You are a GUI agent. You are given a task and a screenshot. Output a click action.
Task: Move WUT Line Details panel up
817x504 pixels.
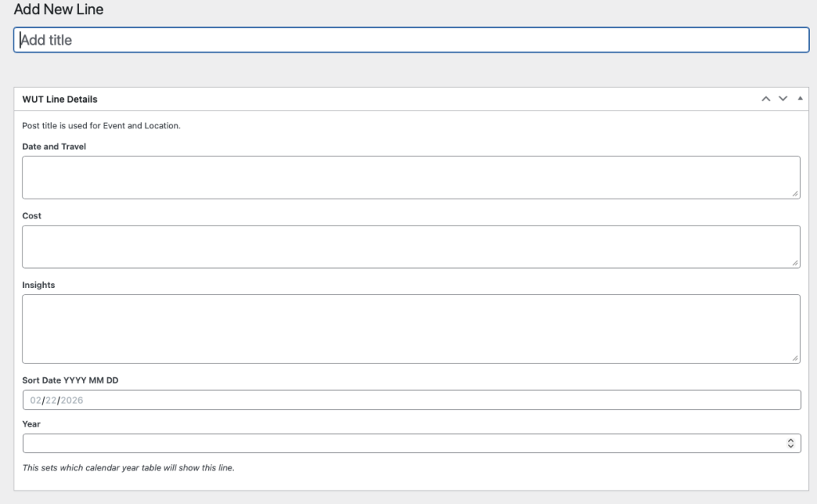point(766,99)
